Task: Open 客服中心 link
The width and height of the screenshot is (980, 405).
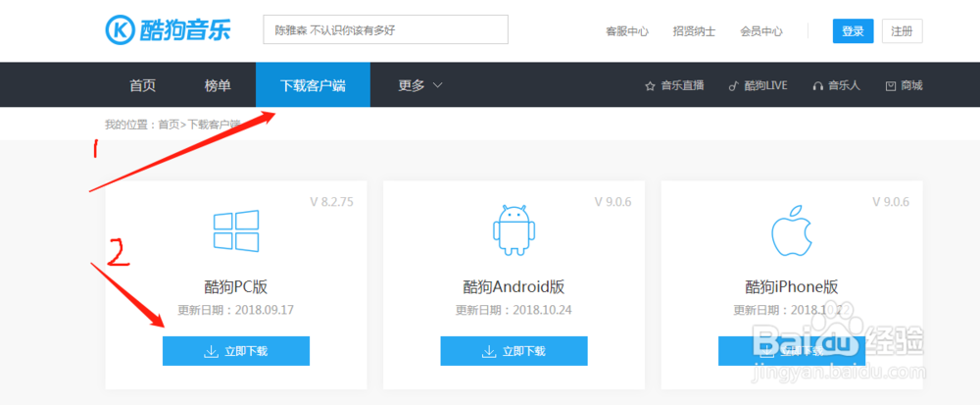Action: pos(627,31)
